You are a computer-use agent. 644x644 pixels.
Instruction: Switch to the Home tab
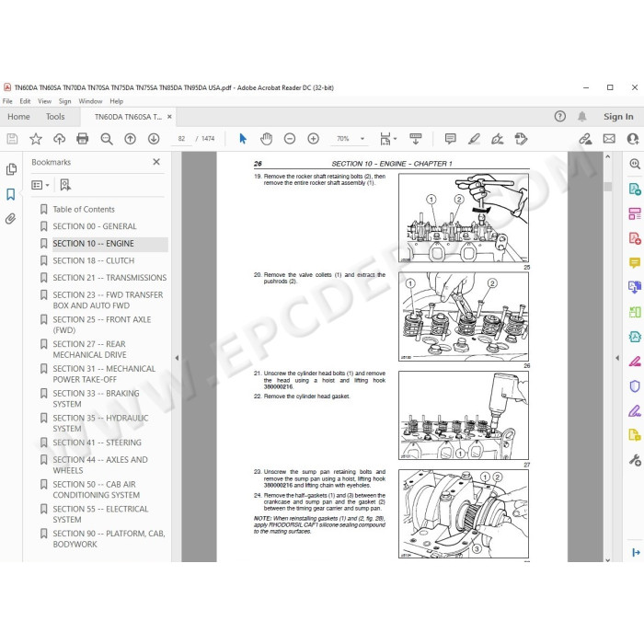click(x=18, y=117)
